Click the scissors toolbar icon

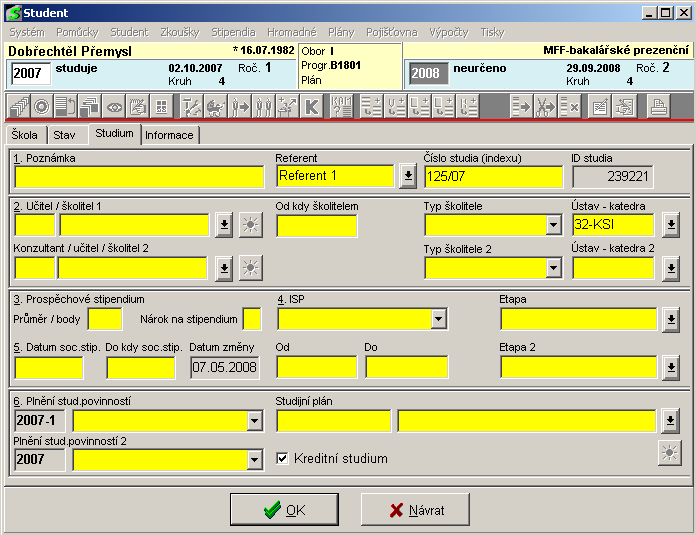click(545, 107)
